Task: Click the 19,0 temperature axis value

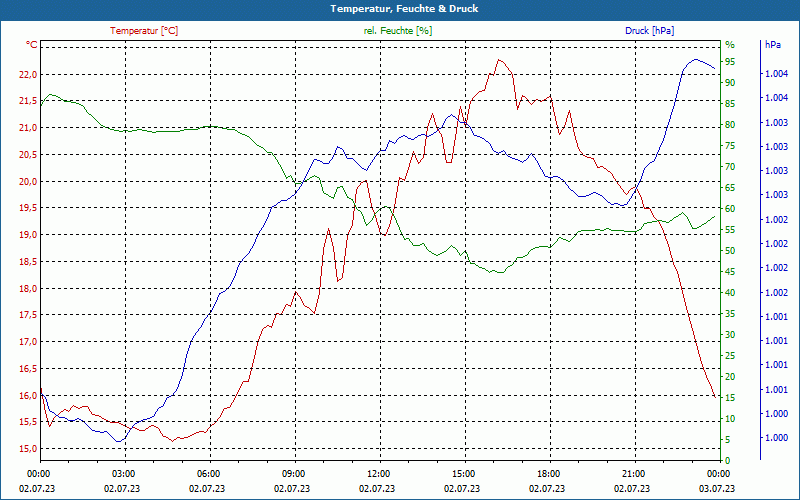Action: 29,235
